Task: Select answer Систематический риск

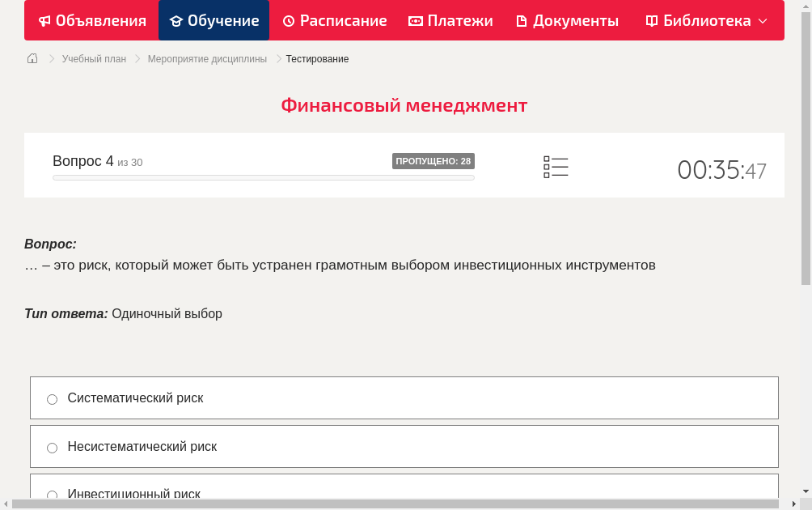Action: (x=52, y=398)
